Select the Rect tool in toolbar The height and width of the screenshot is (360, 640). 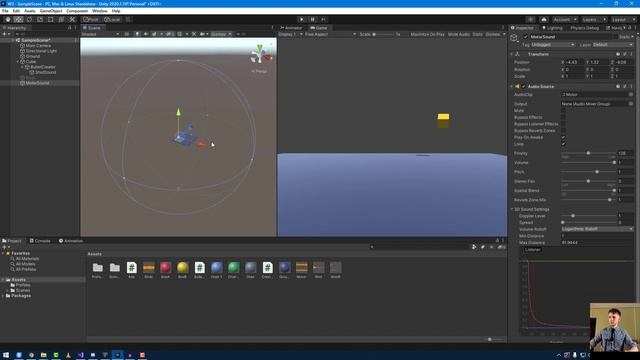[x=50, y=19]
